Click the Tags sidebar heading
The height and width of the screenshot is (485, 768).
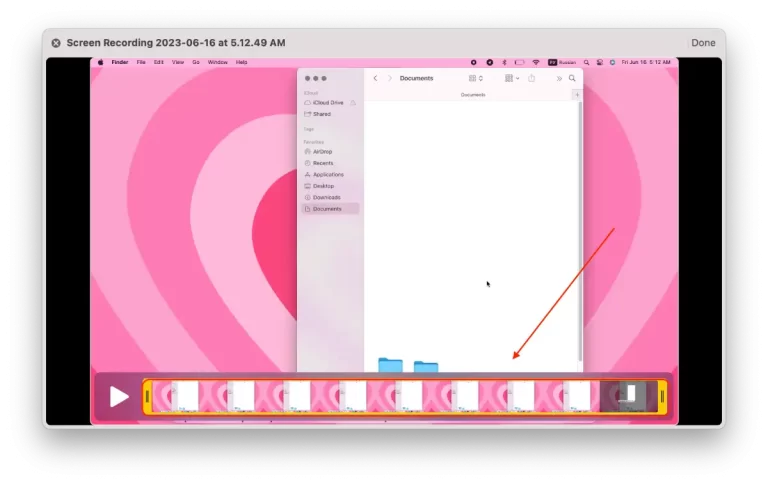point(309,129)
